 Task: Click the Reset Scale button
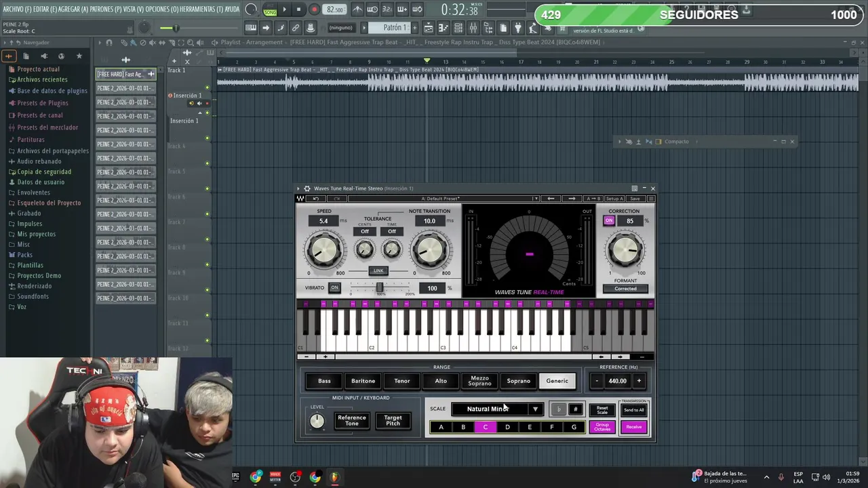pyautogui.click(x=602, y=410)
